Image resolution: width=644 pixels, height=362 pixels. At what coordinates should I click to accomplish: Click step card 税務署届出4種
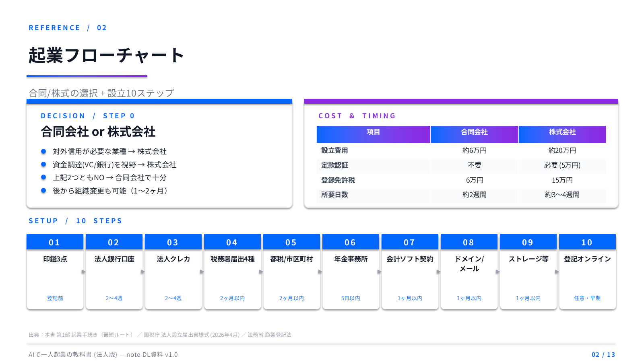[232, 271]
